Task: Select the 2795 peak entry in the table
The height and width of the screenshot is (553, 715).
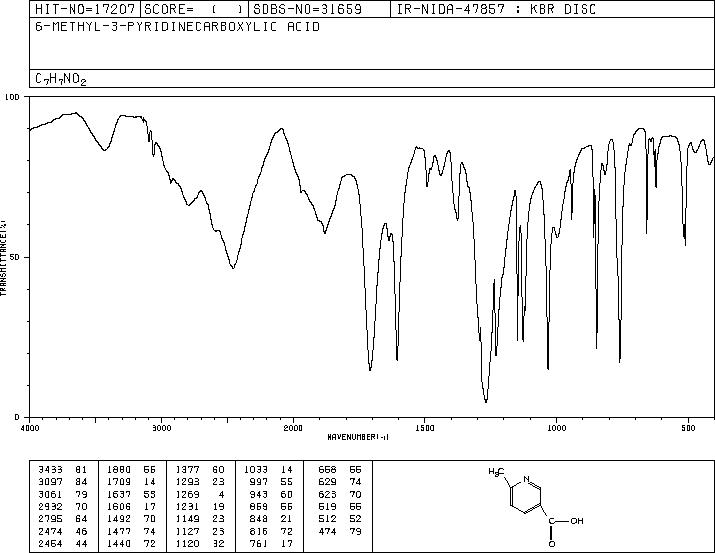Action: click(63, 519)
